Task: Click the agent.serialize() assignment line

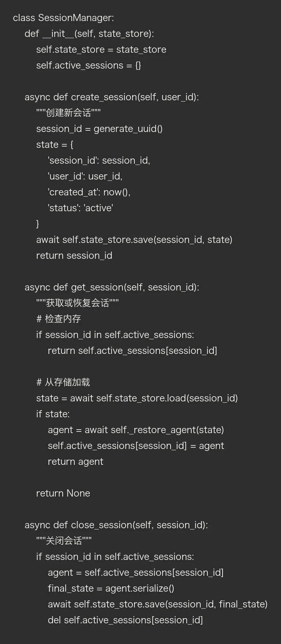Action: (x=111, y=588)
